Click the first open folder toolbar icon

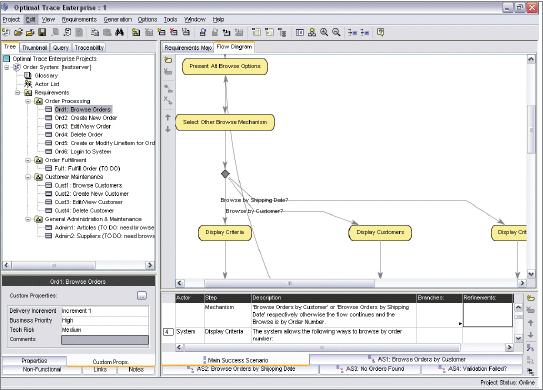18,33
